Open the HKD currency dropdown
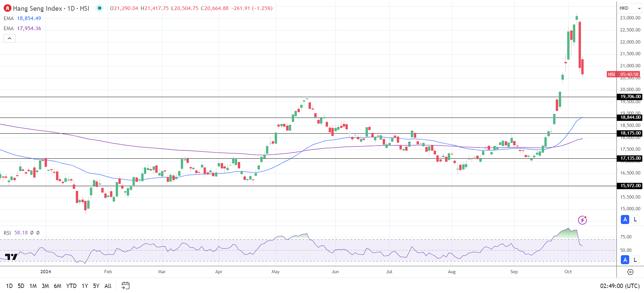This screenshot has height=293, width=644. tap(630, 8)
